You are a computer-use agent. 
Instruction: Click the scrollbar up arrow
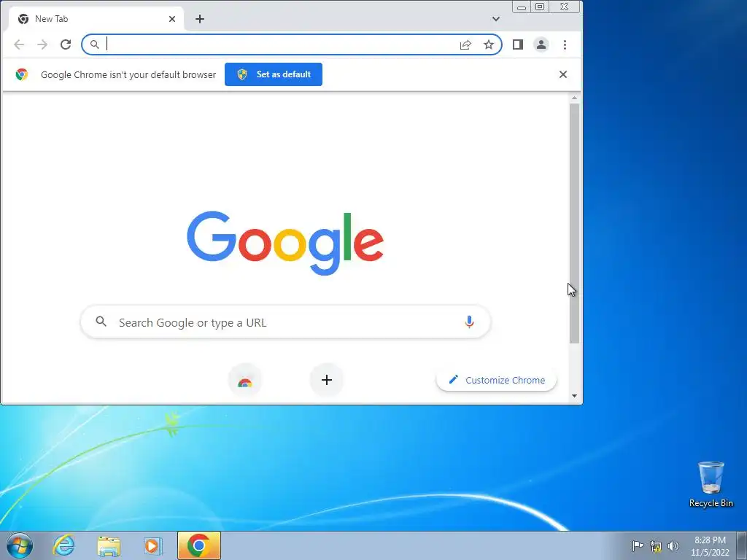[x=575, y=98]
